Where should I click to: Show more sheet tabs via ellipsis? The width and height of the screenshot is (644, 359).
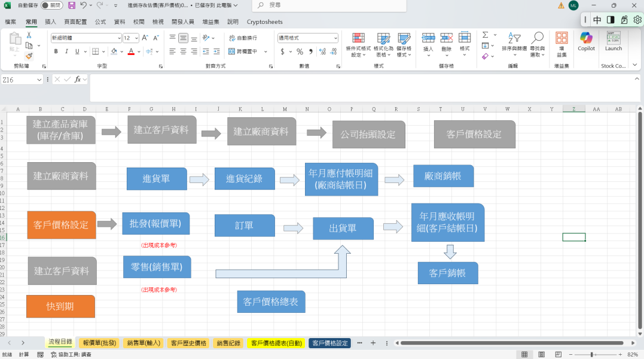pyautogui.click(x=360, y=343)
